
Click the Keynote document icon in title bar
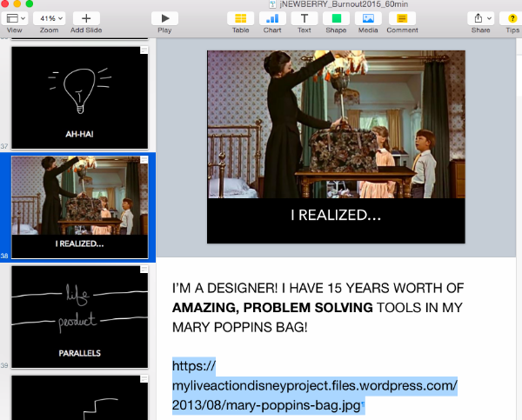pos(272,4)
